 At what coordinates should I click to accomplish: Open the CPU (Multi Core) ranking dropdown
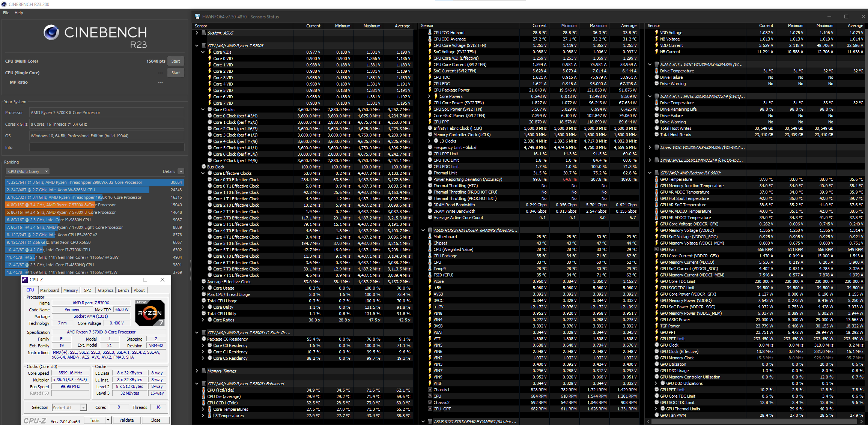coord(28,171)
